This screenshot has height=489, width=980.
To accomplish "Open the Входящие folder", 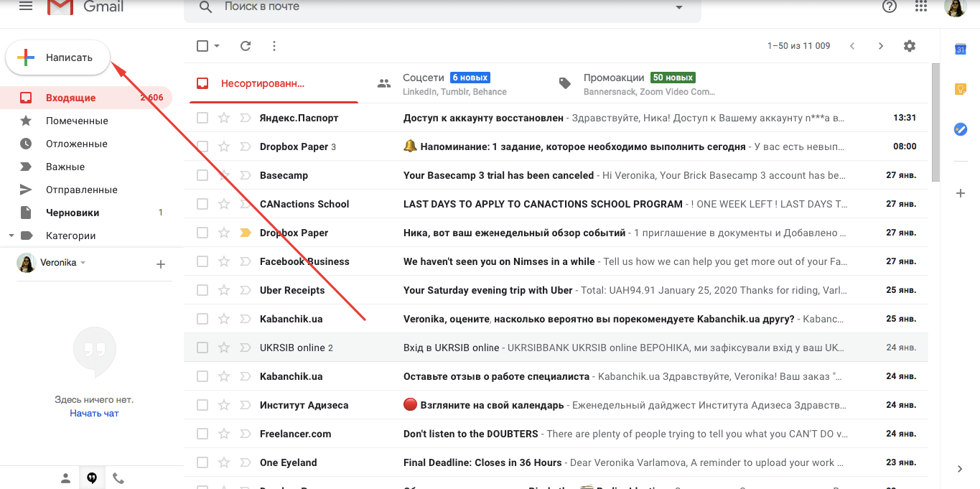I will 86,98.
